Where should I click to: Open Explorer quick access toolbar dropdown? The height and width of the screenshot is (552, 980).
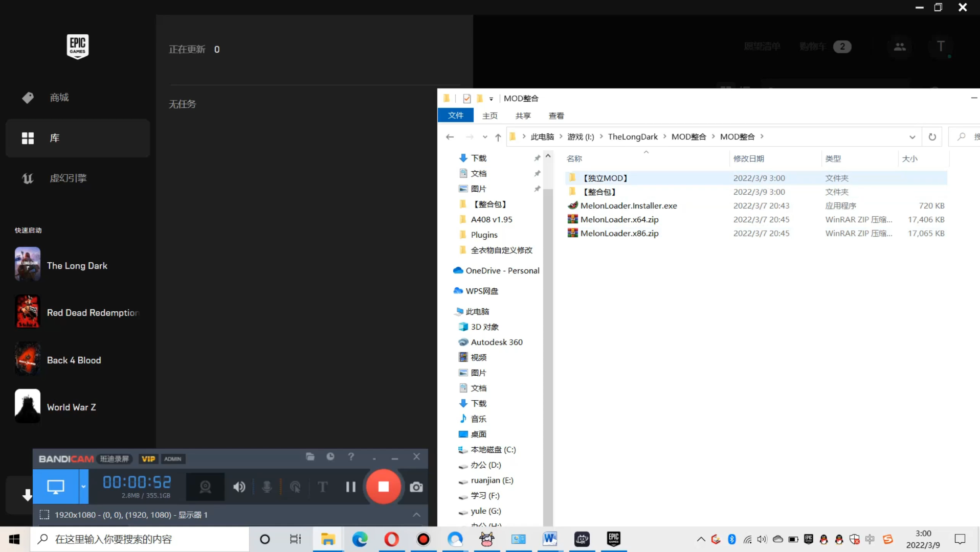[491, 99]
